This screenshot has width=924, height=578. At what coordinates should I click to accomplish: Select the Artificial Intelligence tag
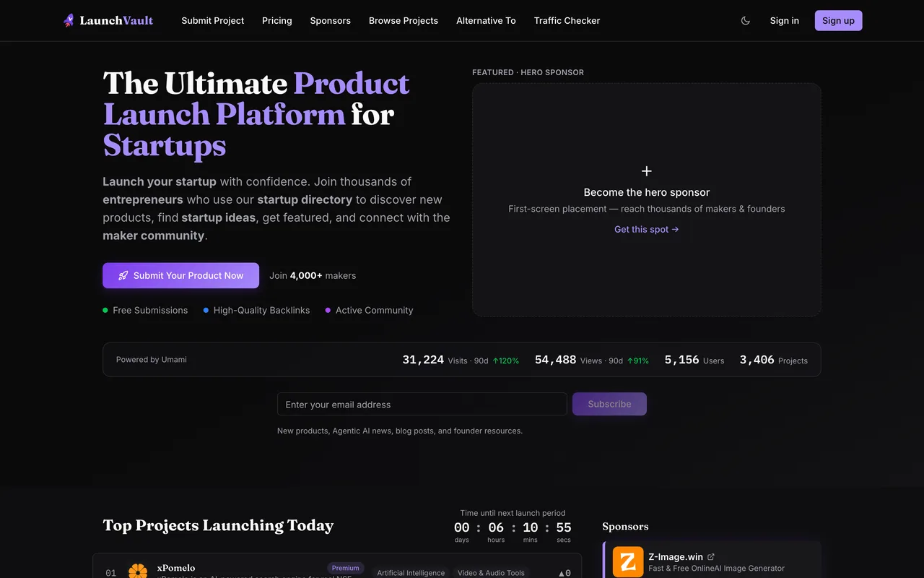(411, 572)
